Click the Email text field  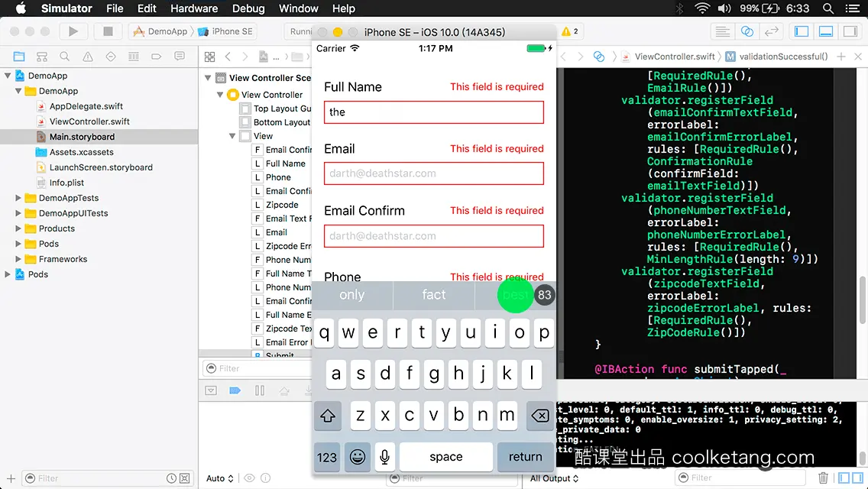coord(433,173)
